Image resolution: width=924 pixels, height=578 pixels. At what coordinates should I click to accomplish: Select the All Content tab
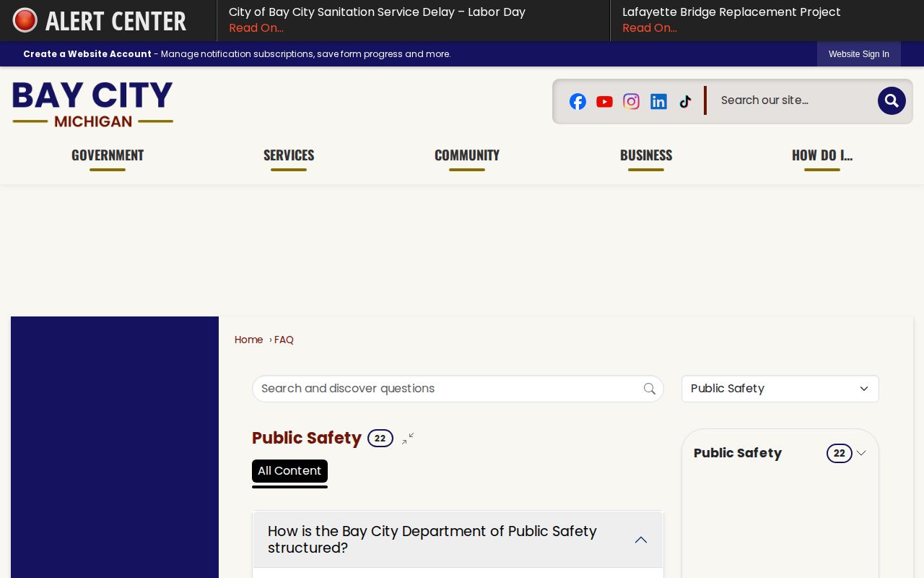click(x=289, y=471)
